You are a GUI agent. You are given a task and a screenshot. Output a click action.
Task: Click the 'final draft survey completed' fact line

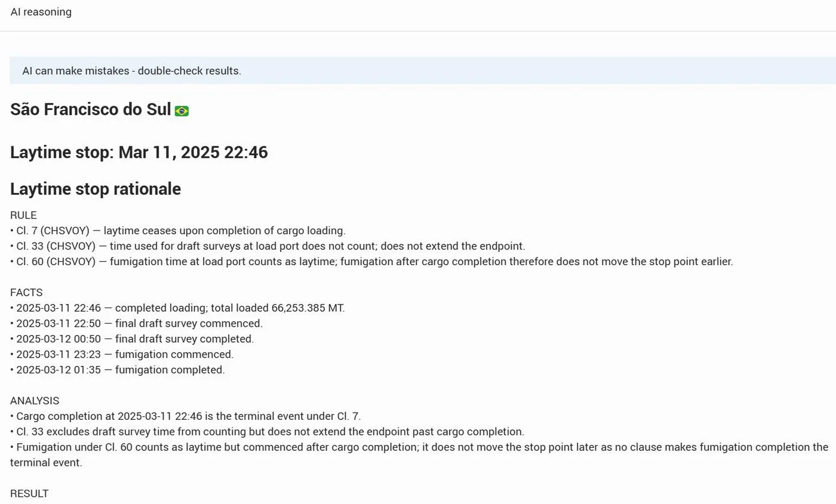[132, 339]
